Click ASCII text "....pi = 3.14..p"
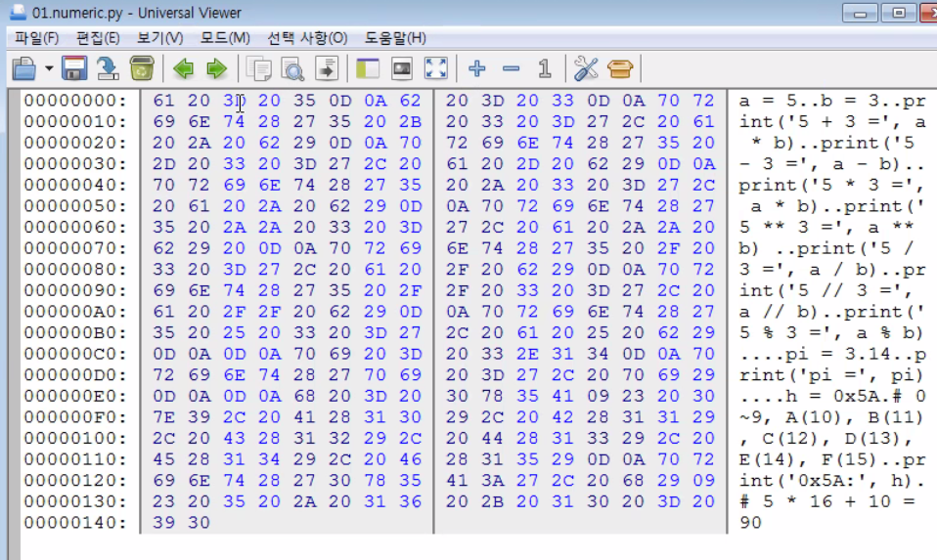Screen dimensions: 937x560 [x=831, y=354]
